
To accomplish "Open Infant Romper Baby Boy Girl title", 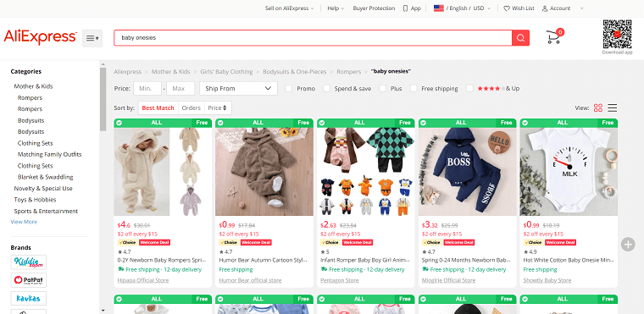I will pyautogui.click(x=365, y=260).
